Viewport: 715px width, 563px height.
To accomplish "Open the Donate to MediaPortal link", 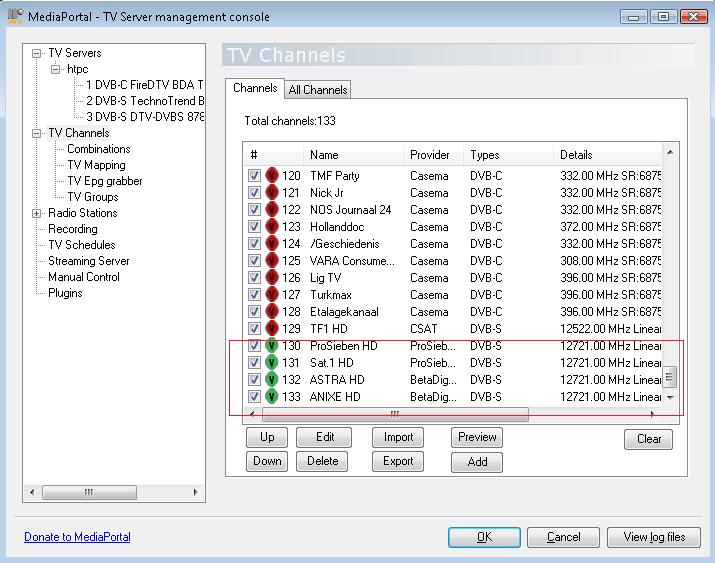I will coord(77,537).
